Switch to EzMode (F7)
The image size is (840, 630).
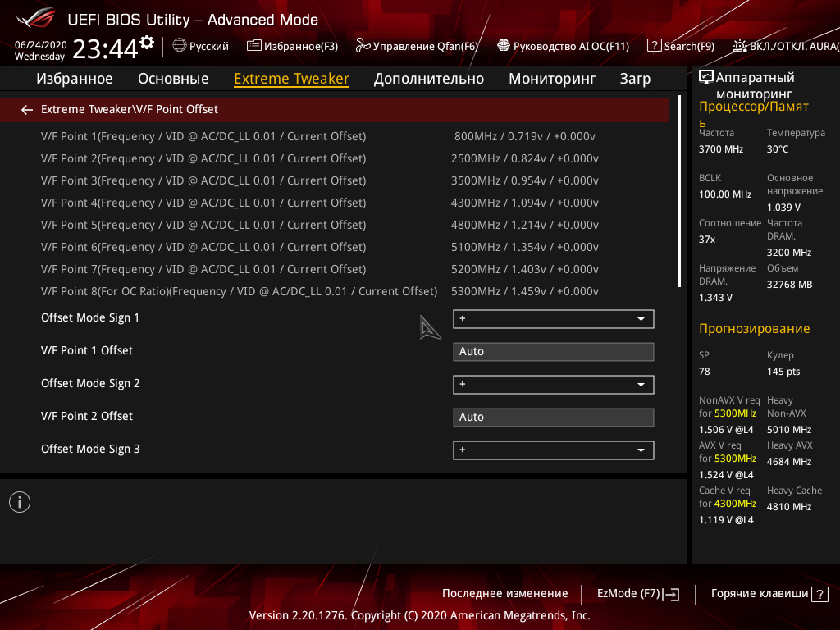(x=638, y=594)
